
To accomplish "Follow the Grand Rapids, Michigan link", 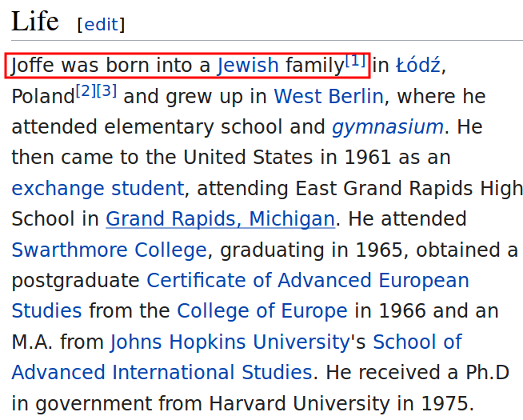I will pos(220,219).
